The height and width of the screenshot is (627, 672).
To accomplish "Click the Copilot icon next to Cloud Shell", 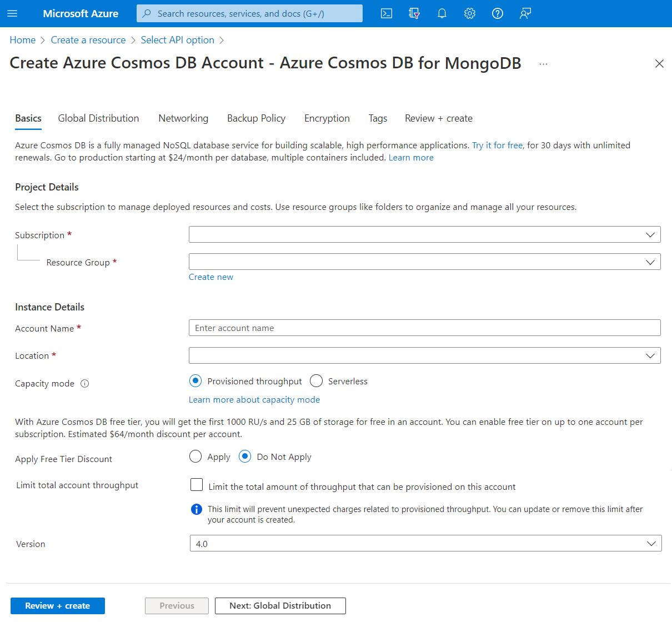I will tap(414, 13).
